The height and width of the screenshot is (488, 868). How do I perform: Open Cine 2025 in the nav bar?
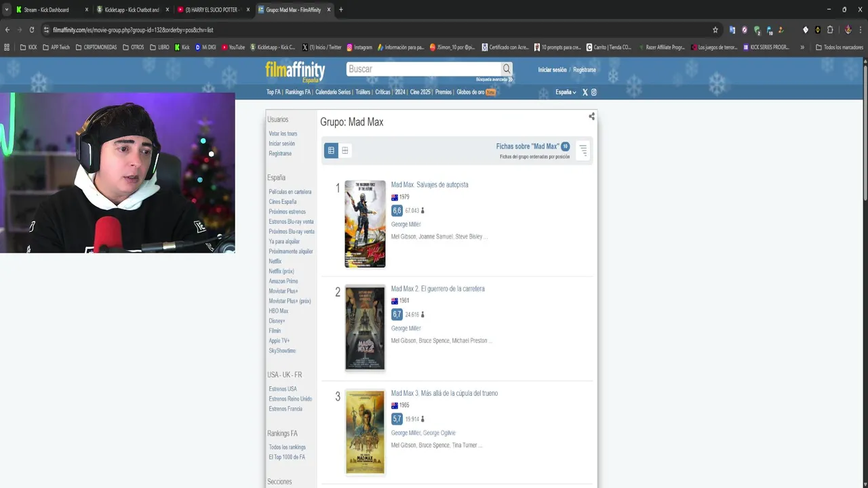pyautogui.click(x=420, y=92)
